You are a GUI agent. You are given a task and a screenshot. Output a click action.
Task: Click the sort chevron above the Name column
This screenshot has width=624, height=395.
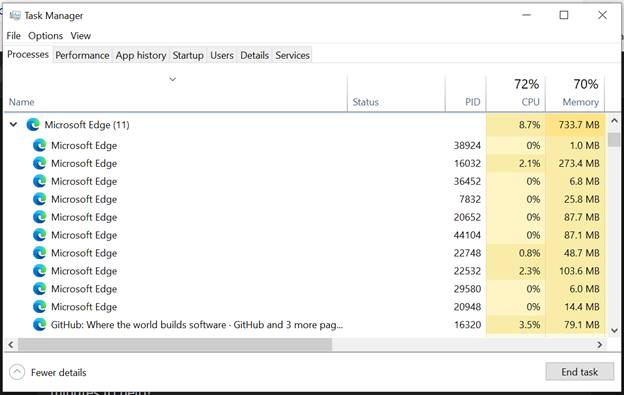coord(172,79)
